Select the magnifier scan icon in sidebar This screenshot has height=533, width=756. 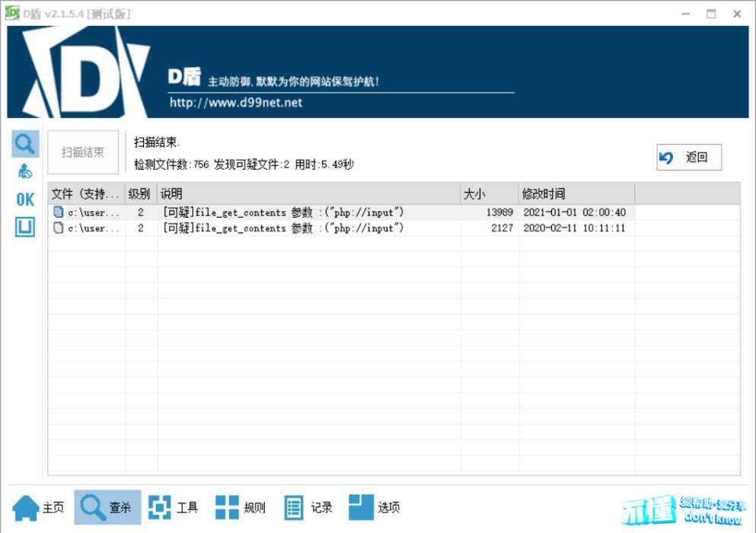25,144
